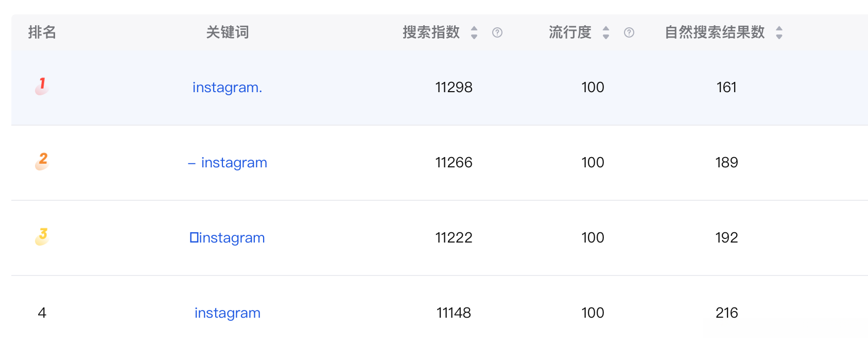
Task: Select search index value 11298
Action: (454, 88)
